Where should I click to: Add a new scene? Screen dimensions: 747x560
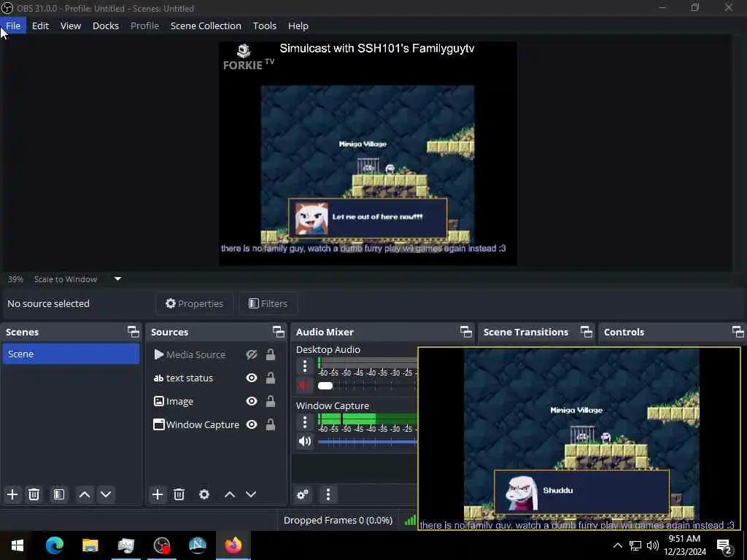click(12, 494)
